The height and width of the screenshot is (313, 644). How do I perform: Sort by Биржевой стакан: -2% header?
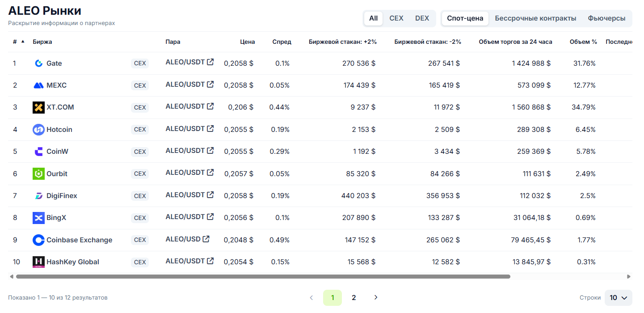pyautogui.click(x=428, y=42)
